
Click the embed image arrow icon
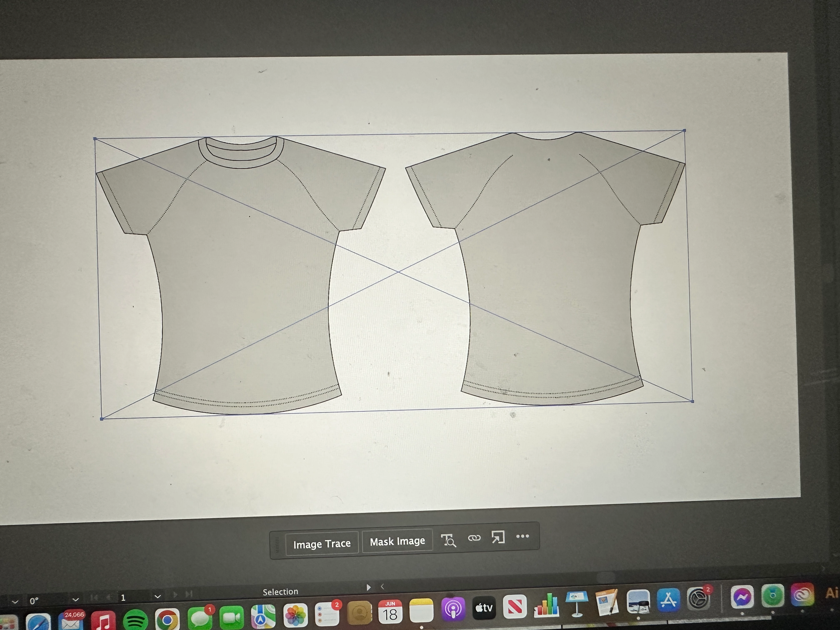(x=498, y=537)
